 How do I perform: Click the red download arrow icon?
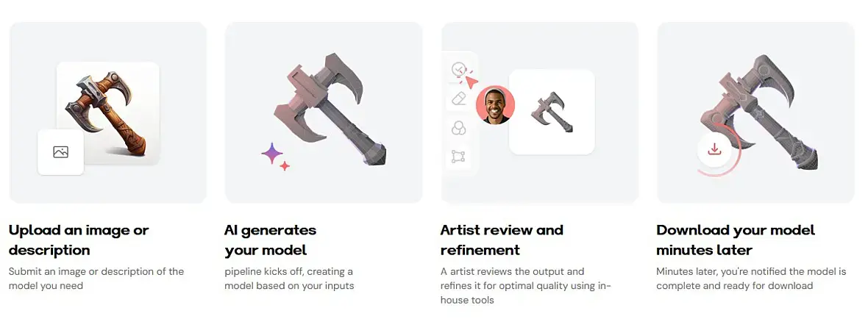(x=713, y=150)
